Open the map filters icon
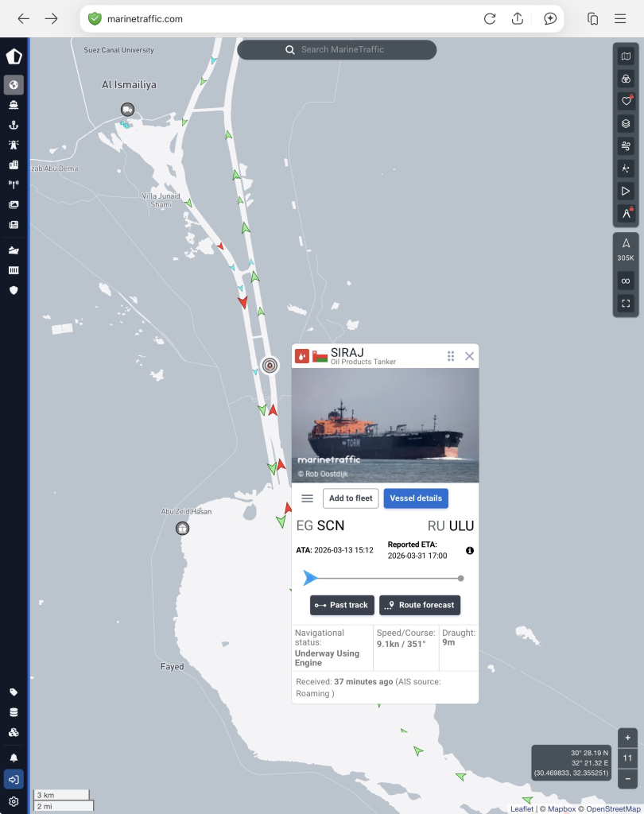This screenshot has height=814, width=644. (x=626, y=79)
